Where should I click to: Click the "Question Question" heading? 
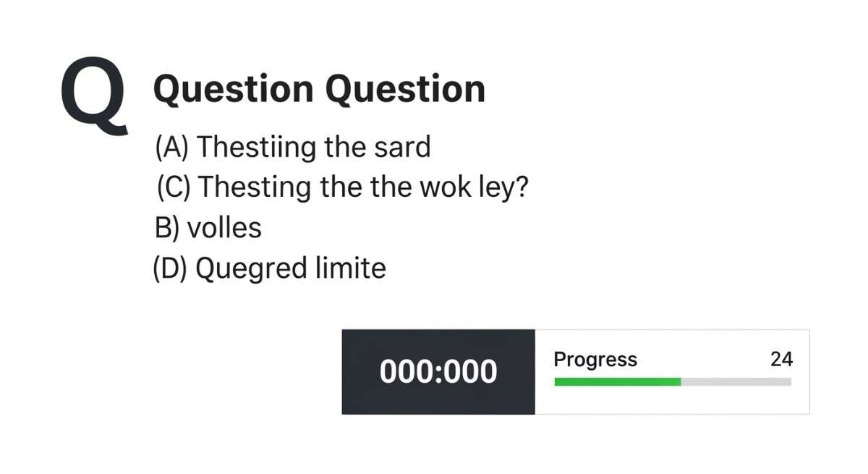(x=319, y=90)
